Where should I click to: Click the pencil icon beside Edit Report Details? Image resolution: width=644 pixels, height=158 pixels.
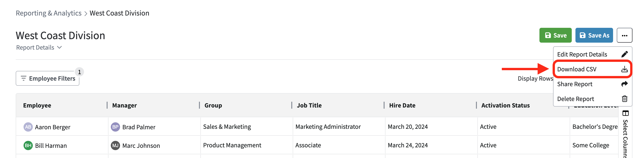pos(624,54)
